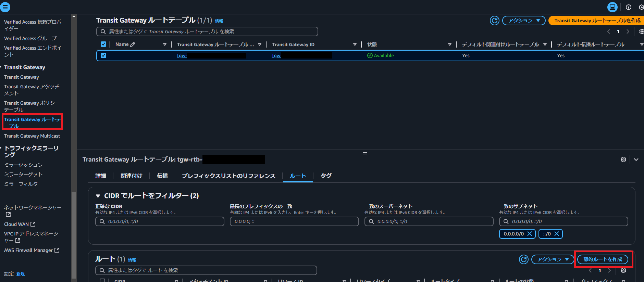The width and height of the screenshot is (644, 282).
Task: Collapse the Traffic Mirroring sidebar section
Action: pos(1,148)
